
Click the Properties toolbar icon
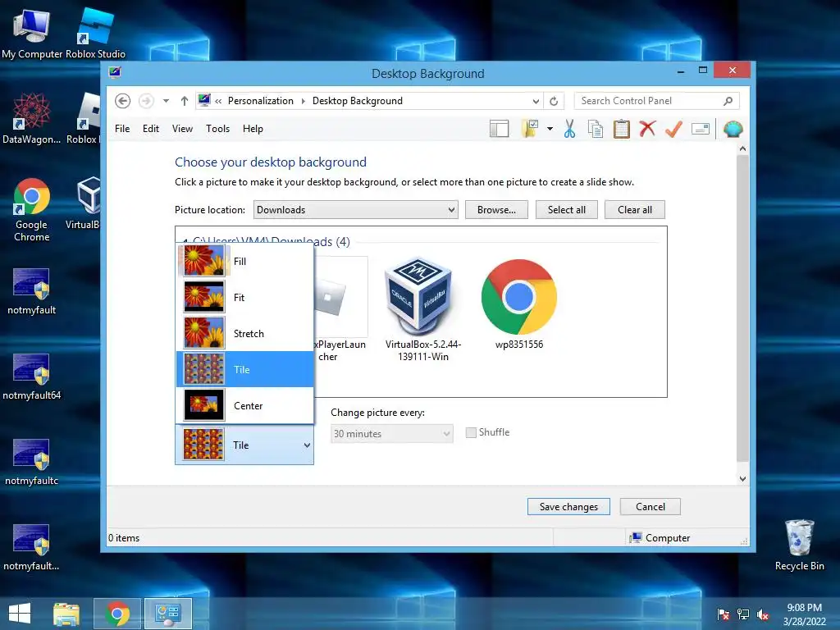(701, 129)
